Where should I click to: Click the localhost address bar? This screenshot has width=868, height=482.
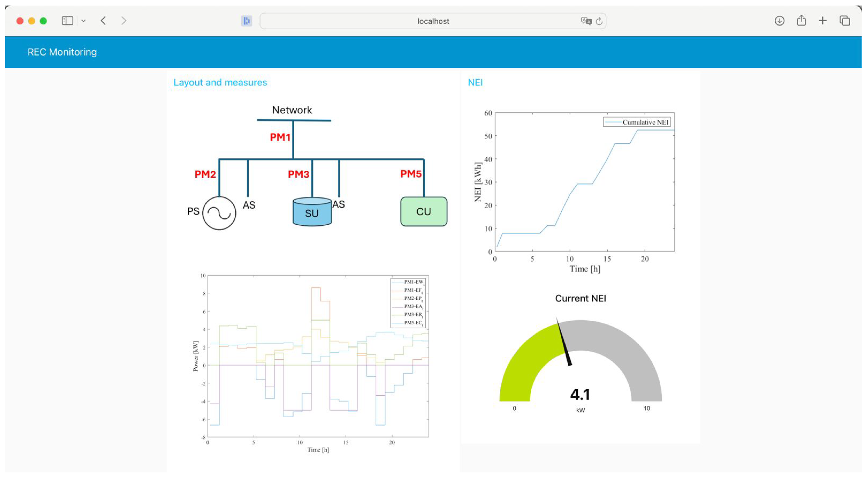point(433,21)
